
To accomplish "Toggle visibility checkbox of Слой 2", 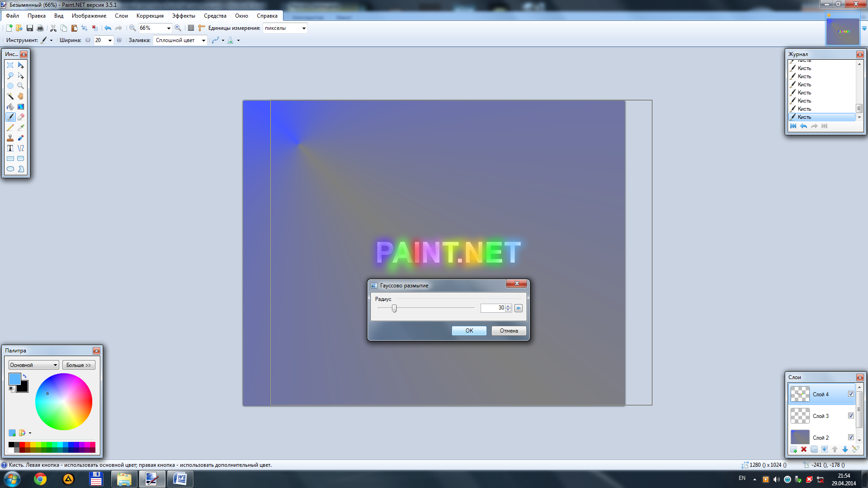I will pyautogui.click(x=851, y=437).
